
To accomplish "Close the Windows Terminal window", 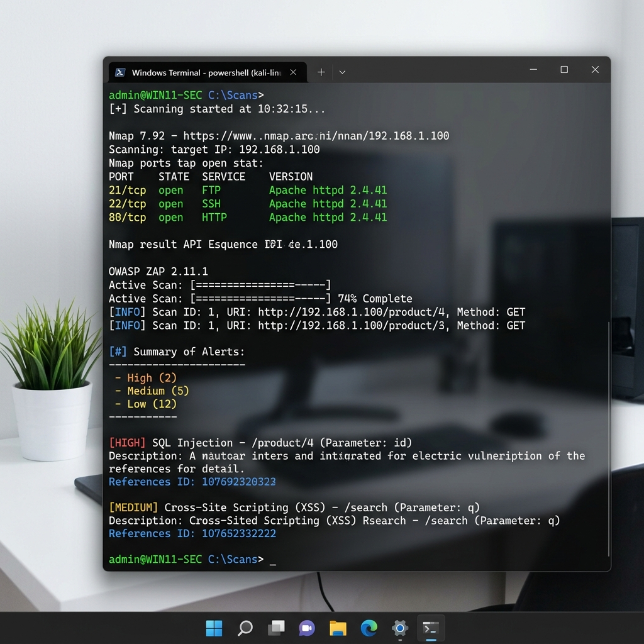I will click(x=595, y=69).
